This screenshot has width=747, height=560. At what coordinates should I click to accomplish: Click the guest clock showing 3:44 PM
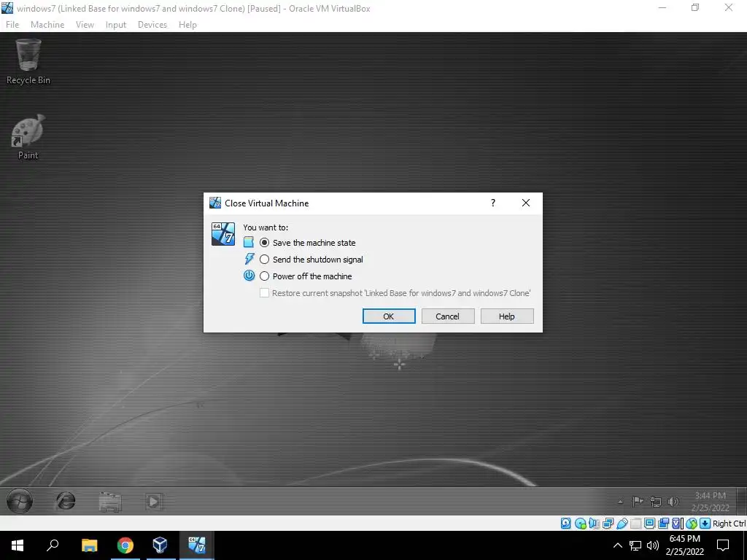coord(710,502)
